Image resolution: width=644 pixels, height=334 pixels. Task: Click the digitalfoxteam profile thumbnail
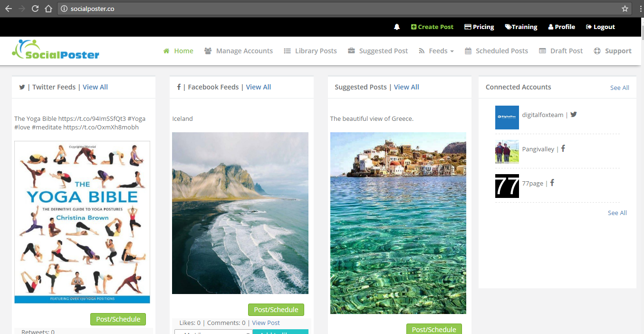click(507, 117)
